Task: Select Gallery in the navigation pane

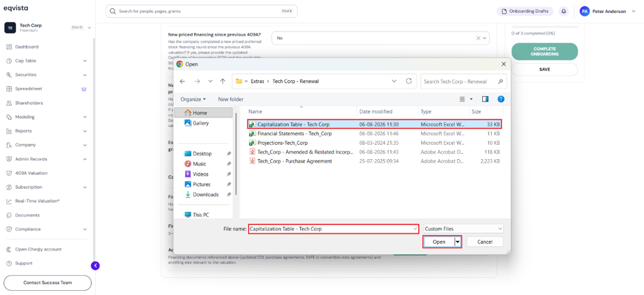Action: tap(196, 123)
